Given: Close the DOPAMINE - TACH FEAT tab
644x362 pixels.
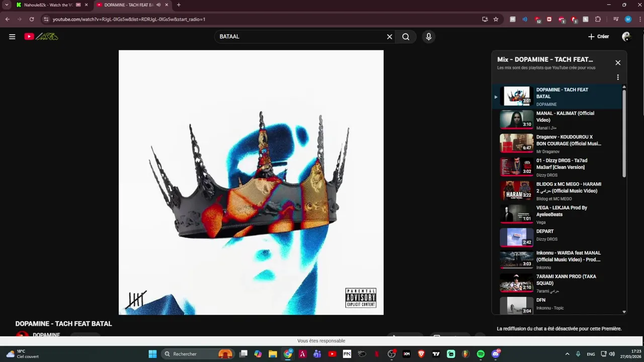Looking at the screenshot, I should 167,5.
